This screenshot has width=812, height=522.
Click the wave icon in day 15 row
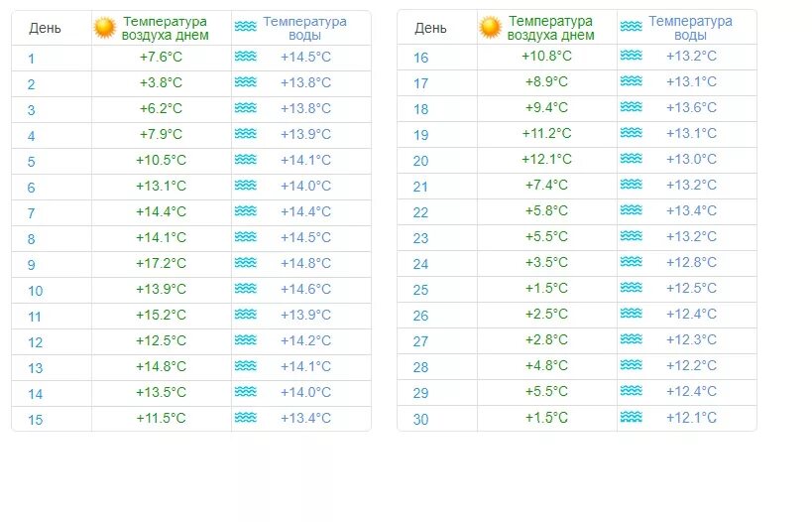click(x=246, y=417)
